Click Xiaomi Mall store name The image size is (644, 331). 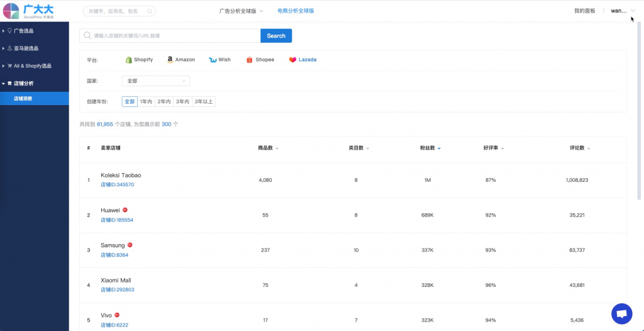click(116, 281)
